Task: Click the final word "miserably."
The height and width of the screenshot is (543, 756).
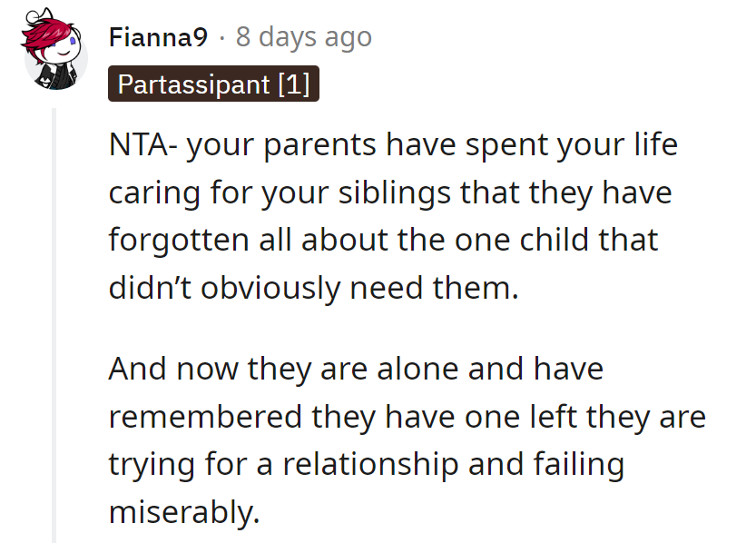Action: pos(183,512)
